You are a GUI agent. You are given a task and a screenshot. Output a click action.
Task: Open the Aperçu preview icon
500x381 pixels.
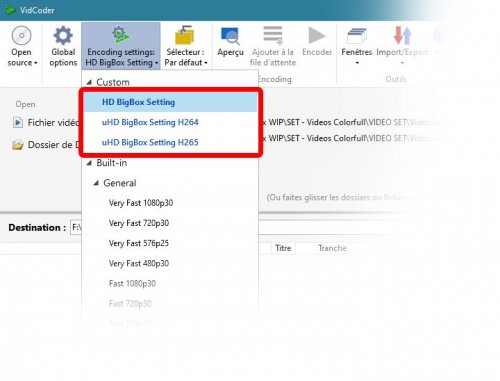click(x=230, y=35)
